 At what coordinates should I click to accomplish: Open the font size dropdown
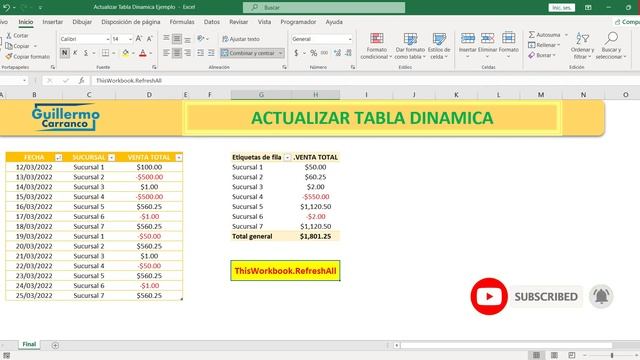[x=130, y=39]
